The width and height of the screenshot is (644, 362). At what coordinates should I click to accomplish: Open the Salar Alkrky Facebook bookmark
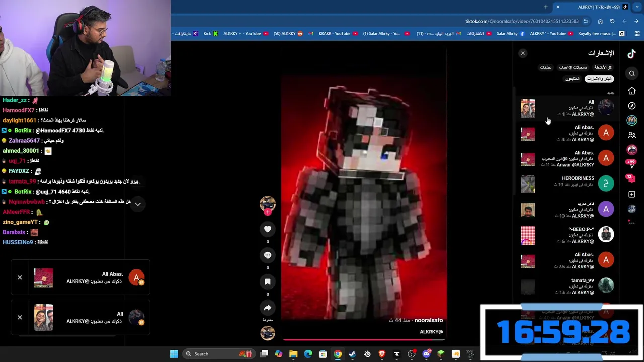click(510, 34)
